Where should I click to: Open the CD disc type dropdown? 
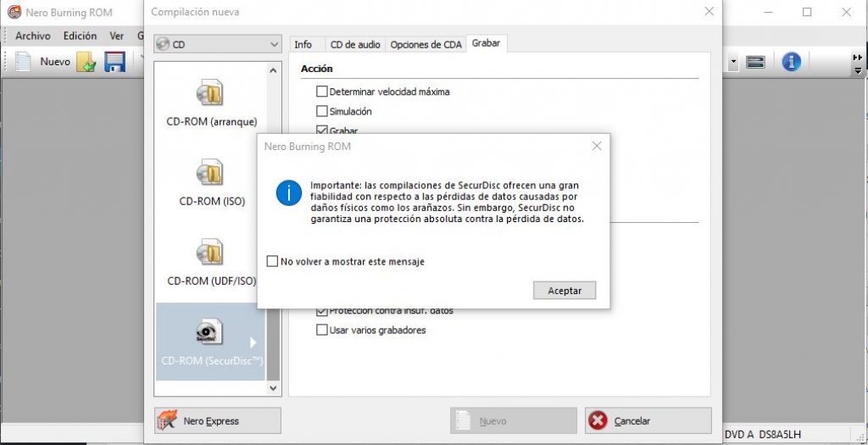click(218, 44)
